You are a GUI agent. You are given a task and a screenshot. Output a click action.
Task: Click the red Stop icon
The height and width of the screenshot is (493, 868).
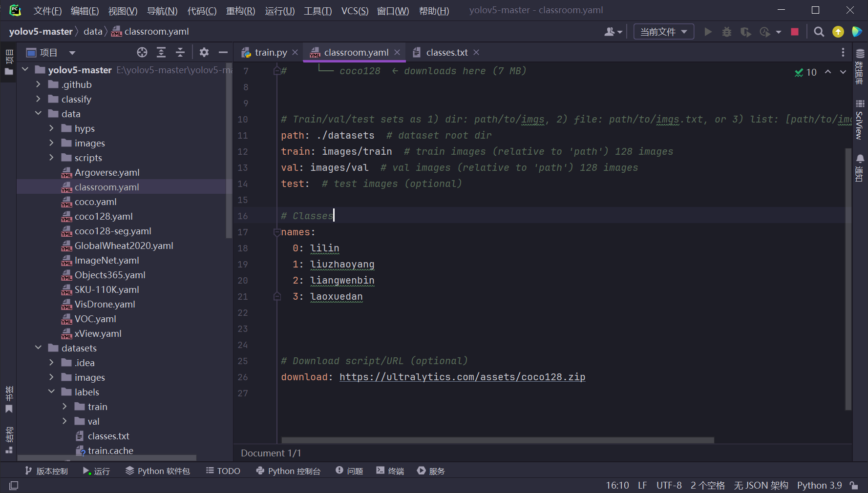click(795, 32)
